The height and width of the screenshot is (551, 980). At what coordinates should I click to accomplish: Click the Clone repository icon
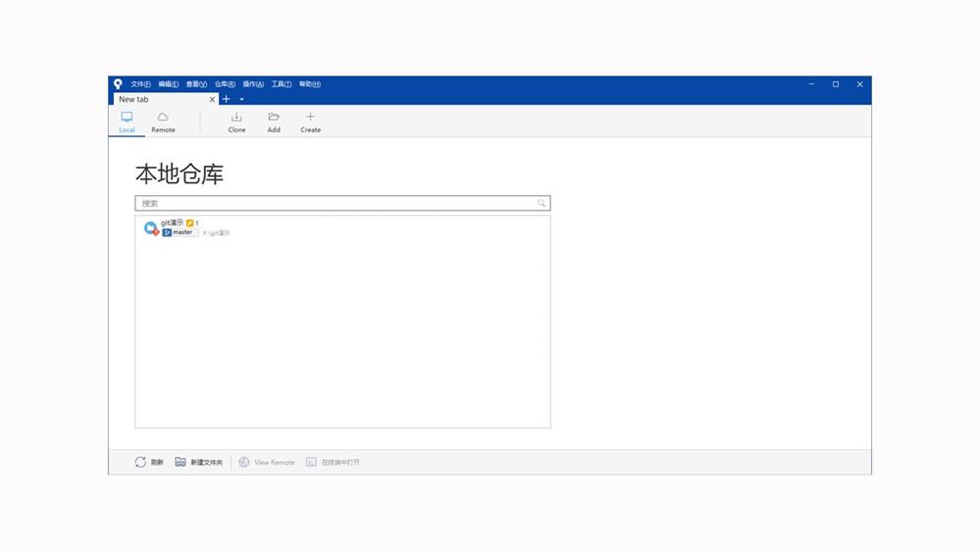[236, 118]
